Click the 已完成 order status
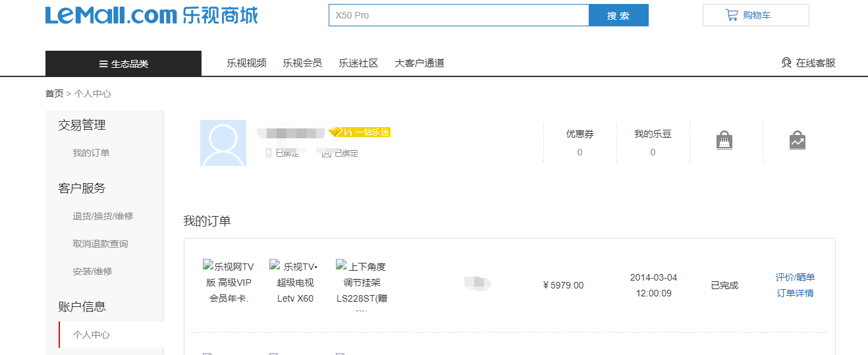Screen dimensions: 868x355 (x=724, y=285)
